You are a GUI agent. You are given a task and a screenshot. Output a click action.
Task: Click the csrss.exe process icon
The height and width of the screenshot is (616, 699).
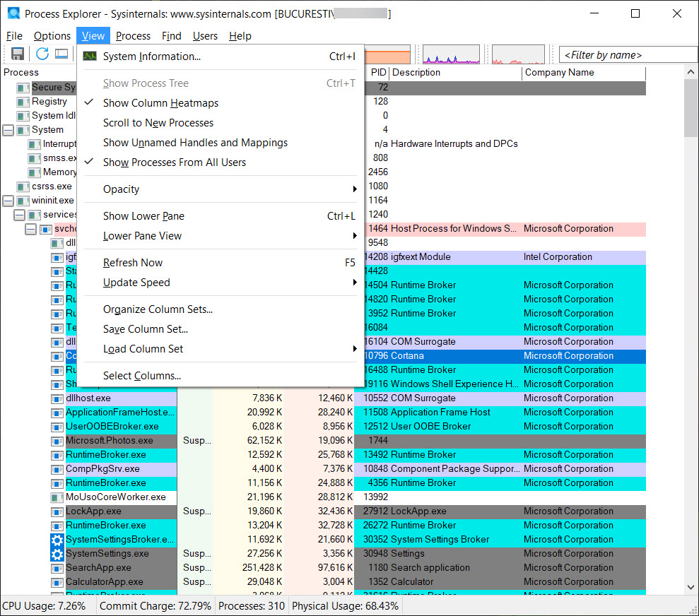pyautogui.click(x=23, y=186)
